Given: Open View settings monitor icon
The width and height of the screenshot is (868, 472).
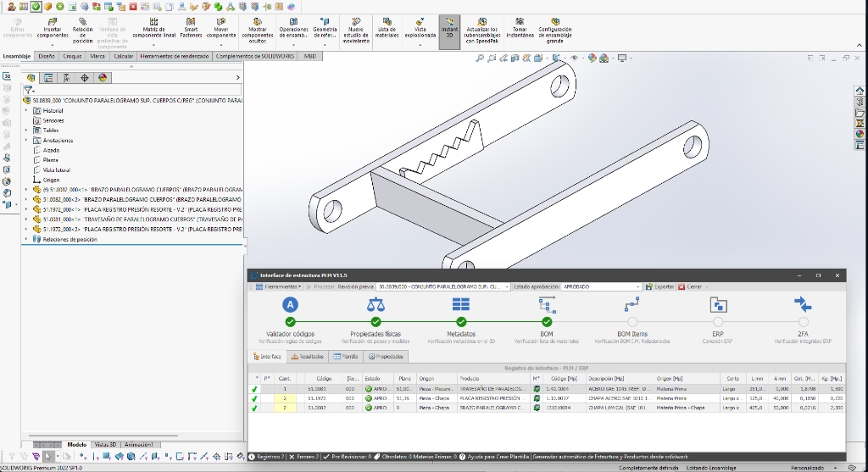Looking at the screenshot, I should pyautogui.click(x=622, y=58).
